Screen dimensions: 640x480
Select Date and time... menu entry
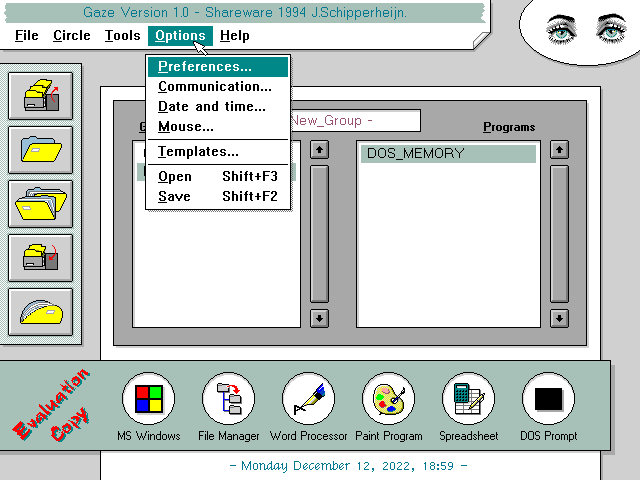pos(218,107)
